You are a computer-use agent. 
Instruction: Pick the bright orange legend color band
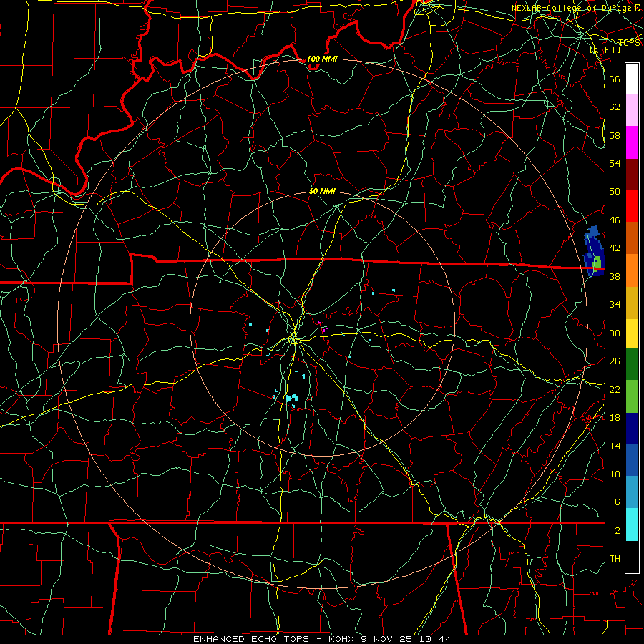tap(632, 270)
